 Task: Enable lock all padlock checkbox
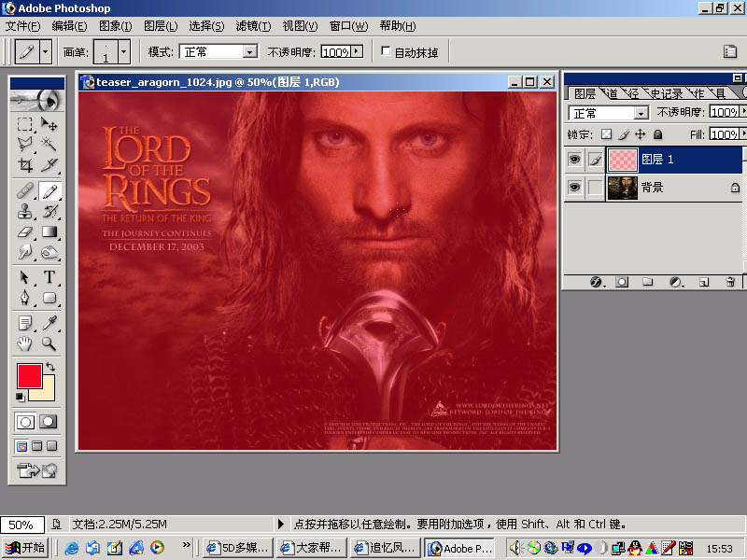point(658,134)
